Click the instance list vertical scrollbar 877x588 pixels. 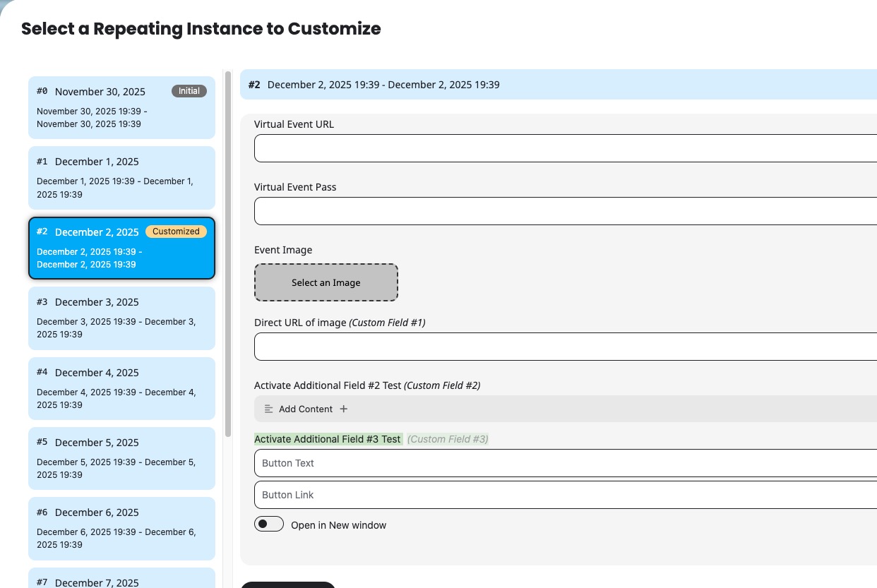pyautogui.click(x=228, y=254)
